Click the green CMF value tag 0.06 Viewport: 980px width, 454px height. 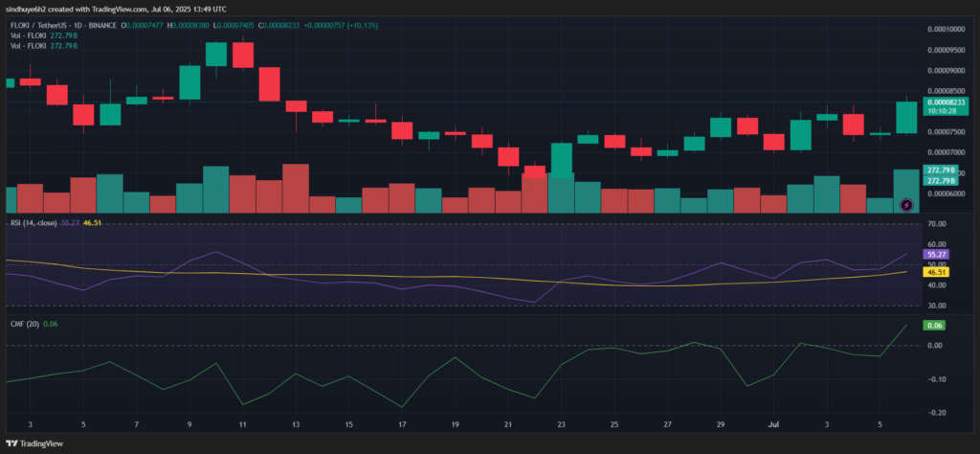[x=934, y=326]
